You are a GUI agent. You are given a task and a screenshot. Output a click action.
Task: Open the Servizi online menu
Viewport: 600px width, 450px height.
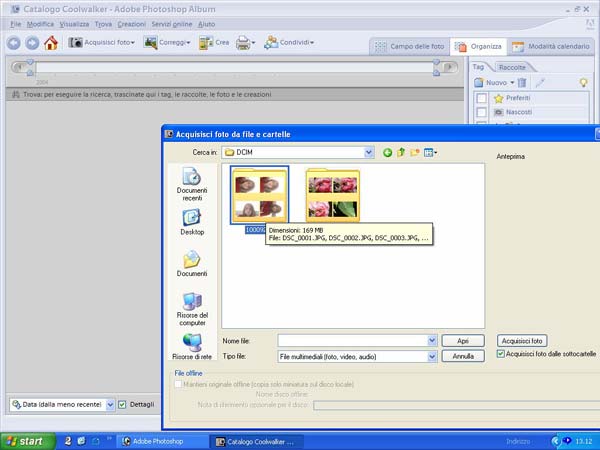click(172, 24)
